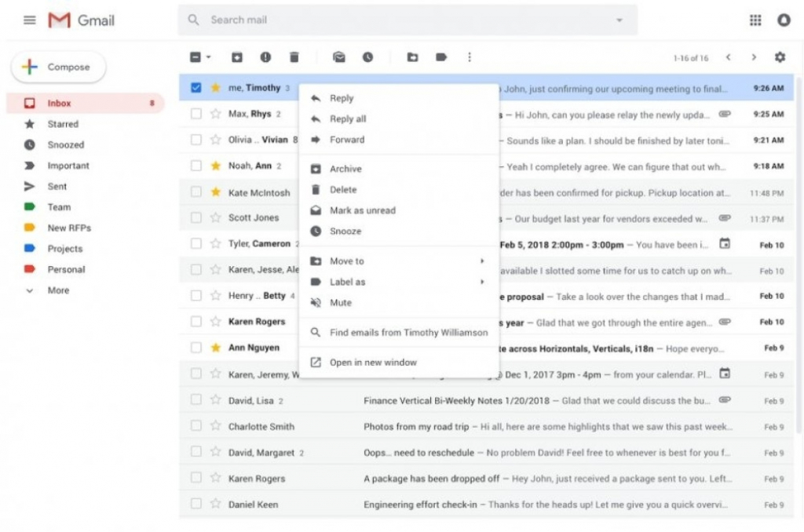Check the checkbox next to Kate McIntosh
This screenshot has height=532, width=804.
(x=196, y=192)
